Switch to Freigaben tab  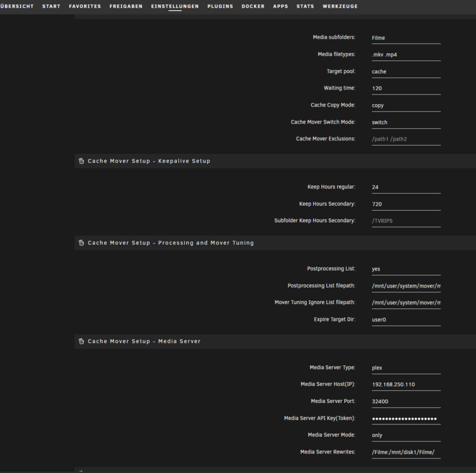point(126,6)
